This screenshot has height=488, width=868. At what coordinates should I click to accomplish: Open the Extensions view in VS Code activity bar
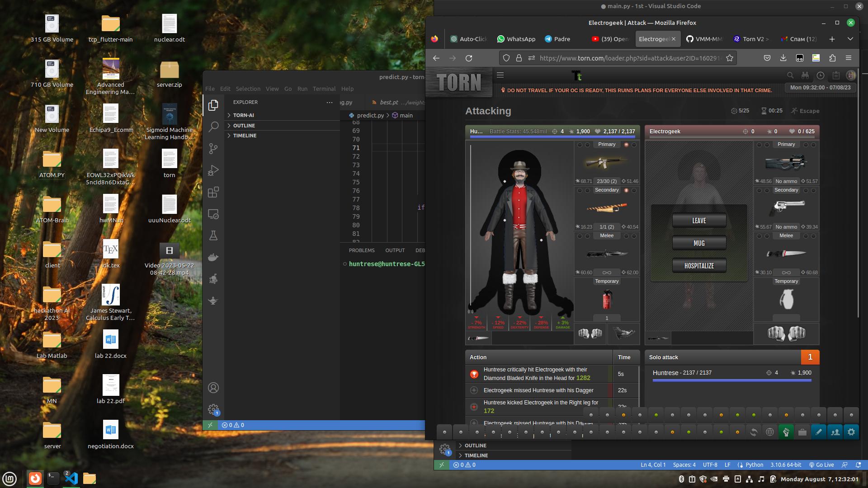pos(213,192)
